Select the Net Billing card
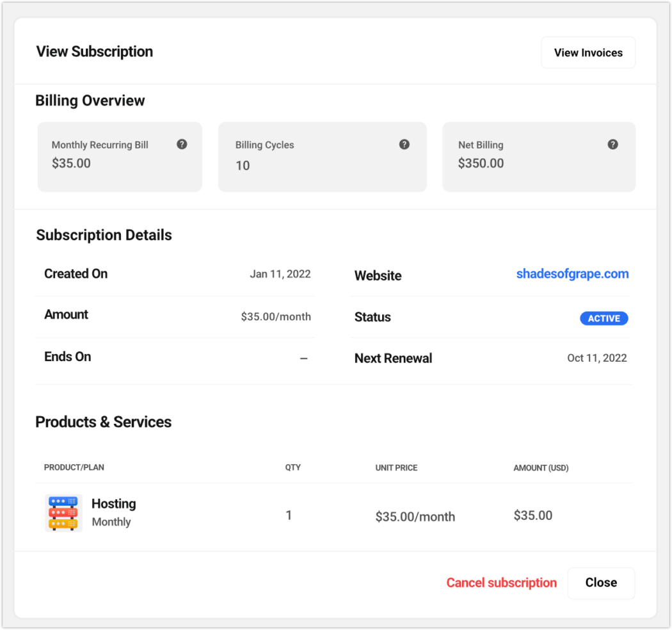672x630 pixels. click(539, 156)
